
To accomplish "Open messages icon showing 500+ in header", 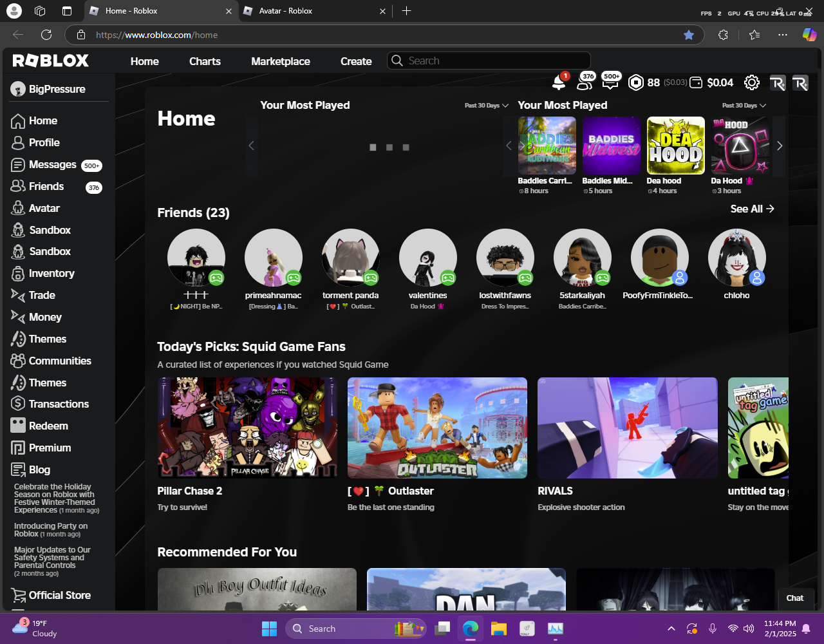I will click(x=610, y=82).
